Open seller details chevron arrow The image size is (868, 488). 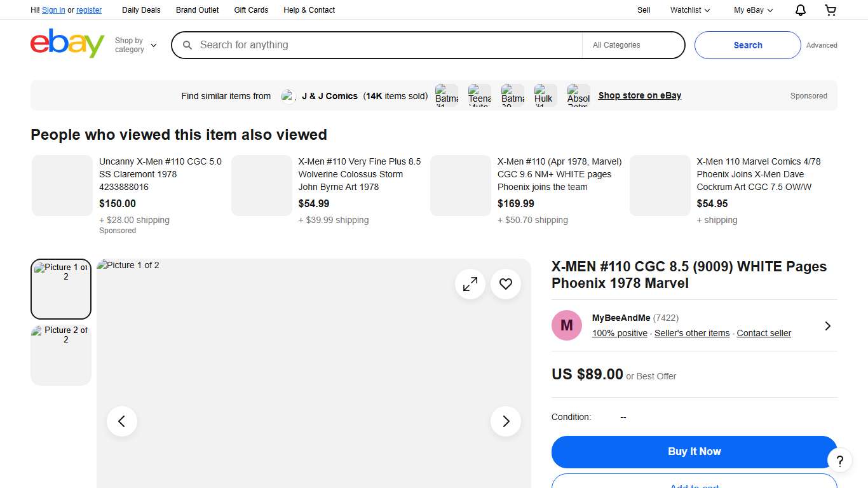coord(827,326)
